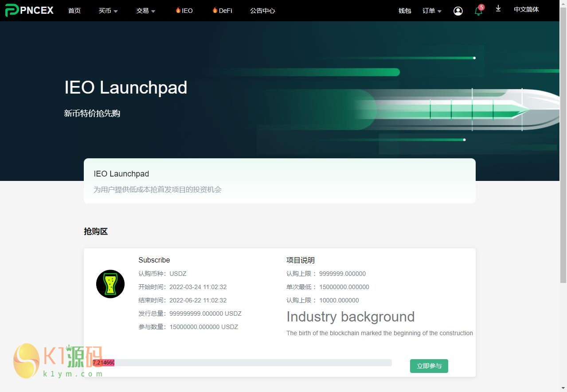
Task: Click the PNCEX logo
Action: click(x=29, y=10)
